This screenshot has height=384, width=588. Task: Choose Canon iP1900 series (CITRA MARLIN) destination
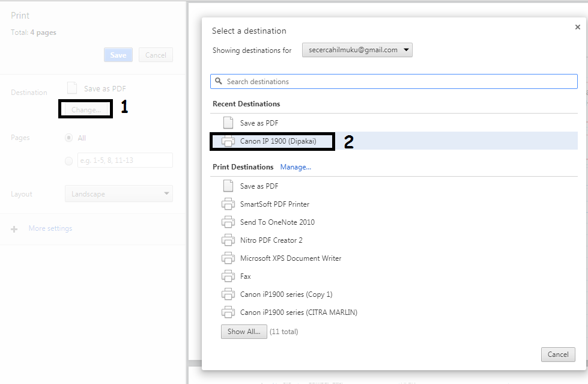pyautogui.click(x=299, y=312)
